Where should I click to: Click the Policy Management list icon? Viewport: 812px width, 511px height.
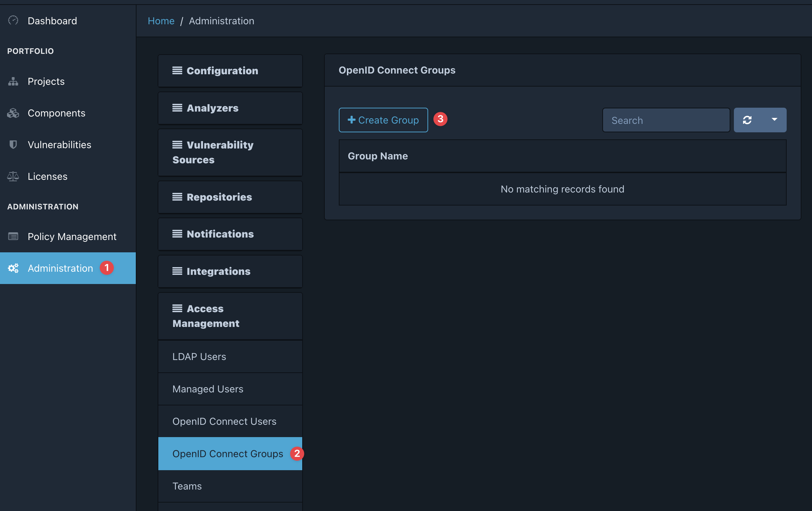click(13, 236)
